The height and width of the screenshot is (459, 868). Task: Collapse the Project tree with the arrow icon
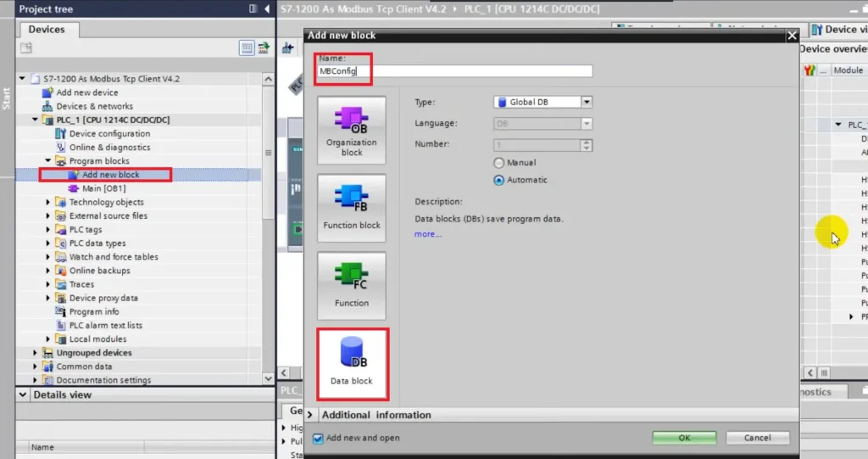pyautogui.click(x=267, y=8)
